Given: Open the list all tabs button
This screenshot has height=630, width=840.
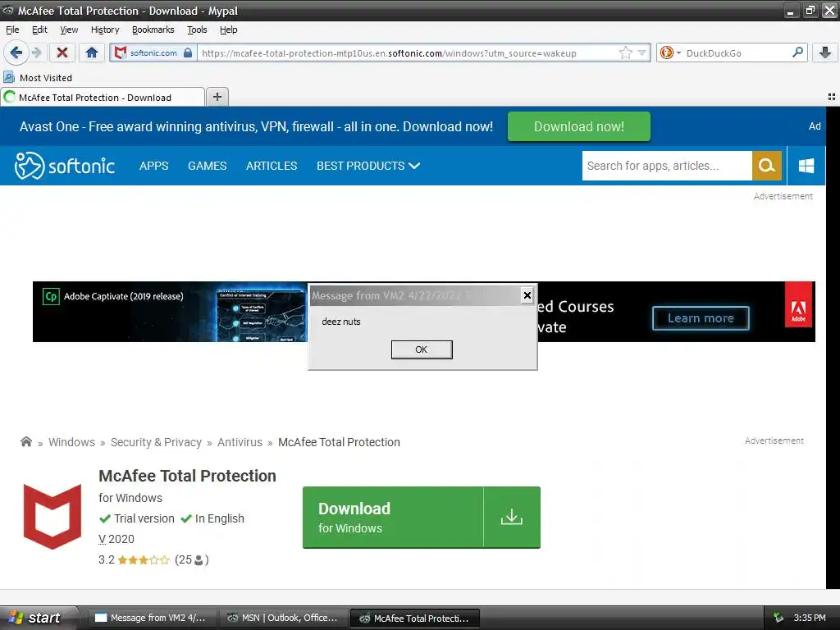Looking at the screenshot, I should point(832,97).
